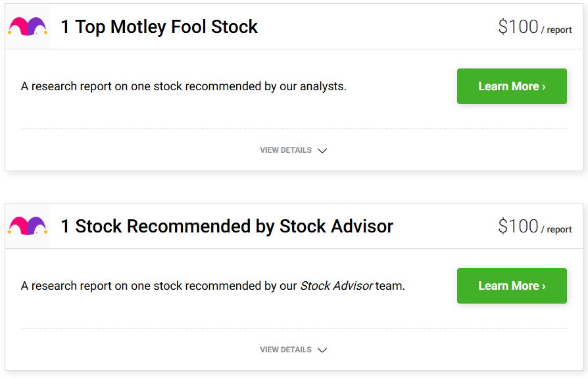Click '/ report' label in the second card header

pyautogui.click(x=556, y=230)
